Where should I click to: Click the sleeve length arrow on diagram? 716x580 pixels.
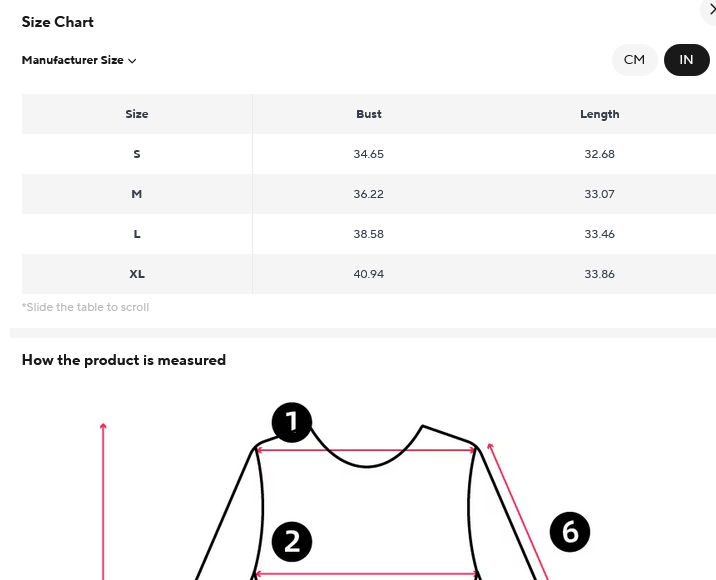coord(518,510)
